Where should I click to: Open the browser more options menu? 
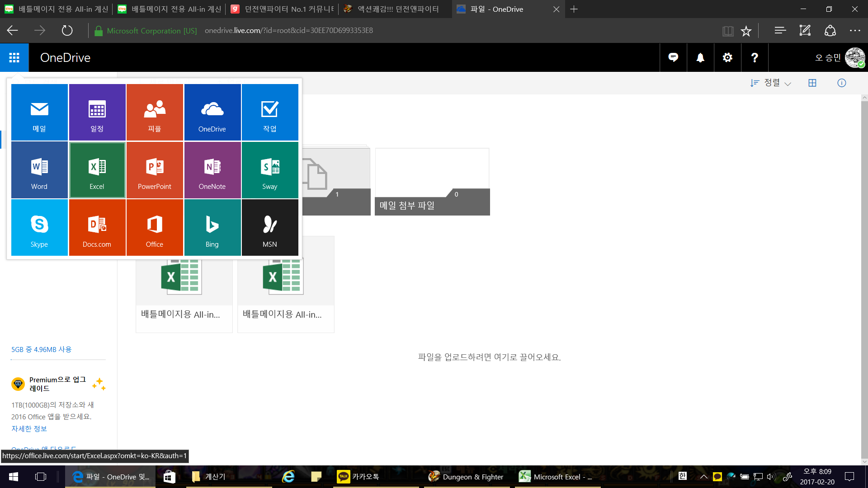click(855, 31)
